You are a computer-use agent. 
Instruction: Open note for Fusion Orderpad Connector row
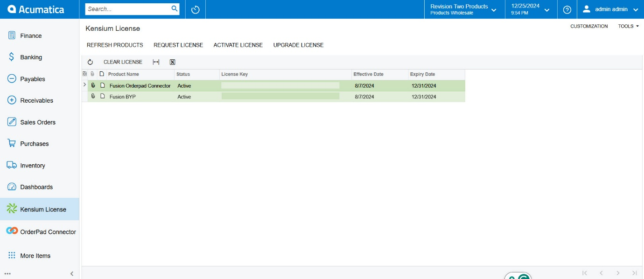pos(102,85)
